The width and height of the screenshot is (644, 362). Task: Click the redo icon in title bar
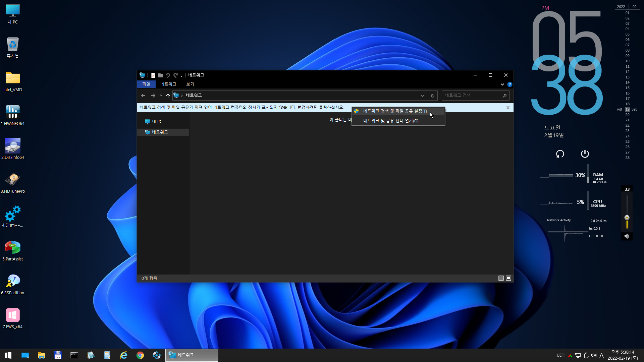pyautogui.click(x=175, y=75)
